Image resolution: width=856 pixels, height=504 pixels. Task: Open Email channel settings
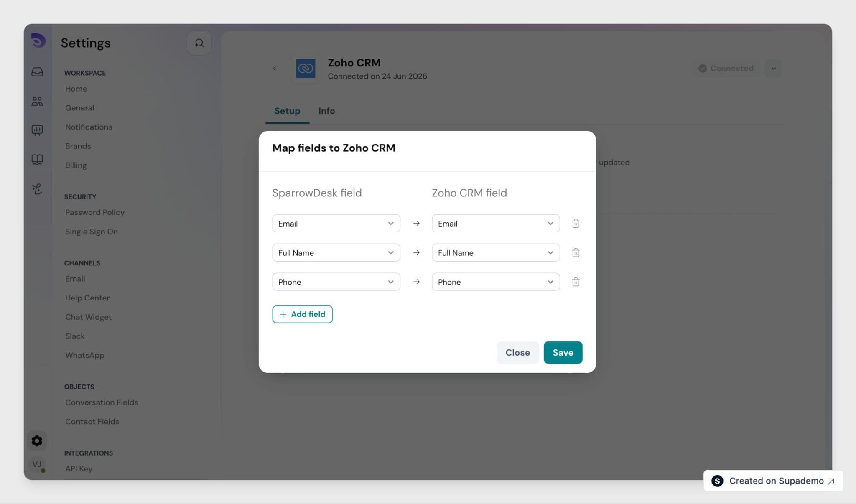75,279
